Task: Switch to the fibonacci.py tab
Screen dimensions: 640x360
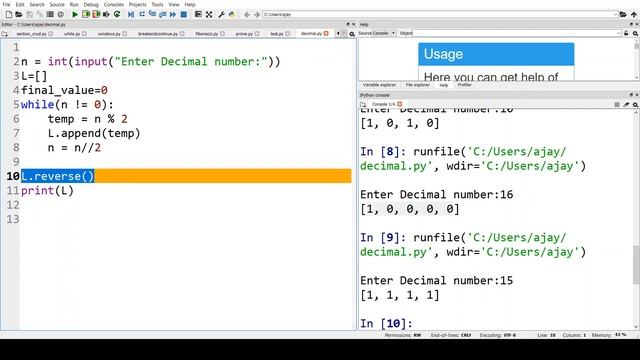Action: tap(207, 33)
